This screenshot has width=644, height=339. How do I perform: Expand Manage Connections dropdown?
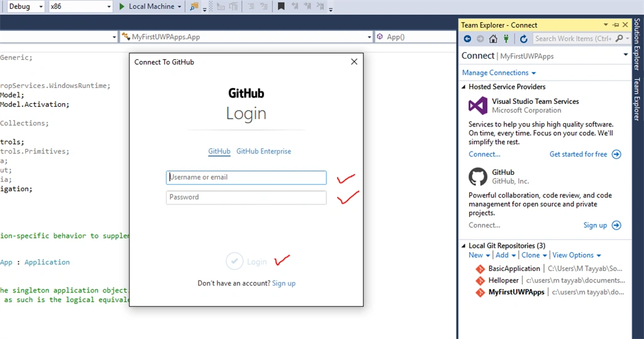pos(499,73)
